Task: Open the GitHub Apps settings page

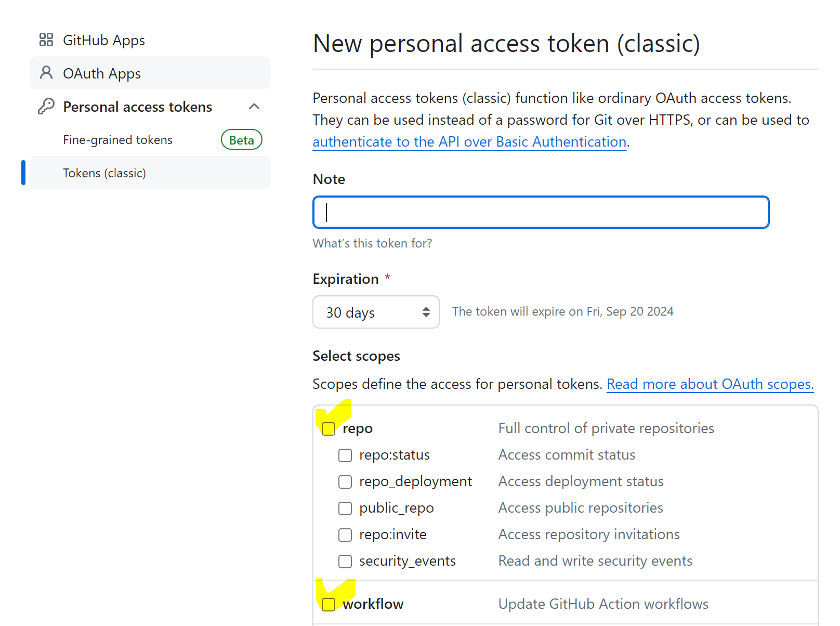Action: click(x=104, y=40)
